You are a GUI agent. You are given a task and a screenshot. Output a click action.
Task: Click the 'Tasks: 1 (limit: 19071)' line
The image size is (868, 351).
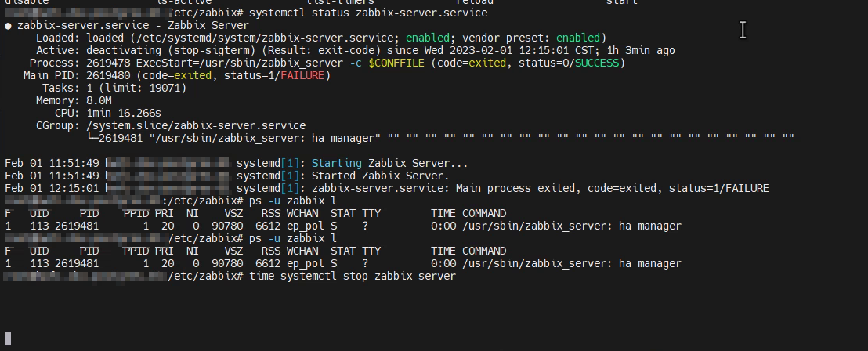pos(114,88)
